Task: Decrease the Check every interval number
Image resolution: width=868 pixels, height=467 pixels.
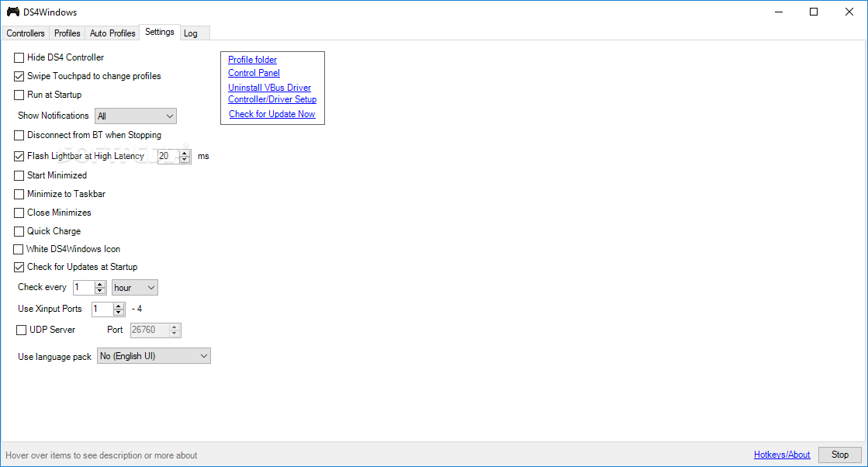Action: pos(100,291)
